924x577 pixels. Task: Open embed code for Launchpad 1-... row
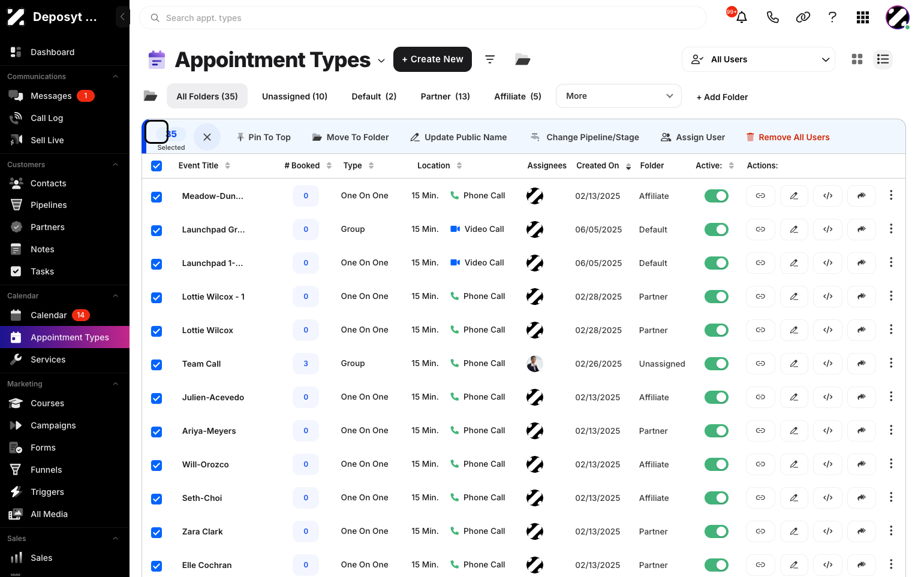point(828,263)
